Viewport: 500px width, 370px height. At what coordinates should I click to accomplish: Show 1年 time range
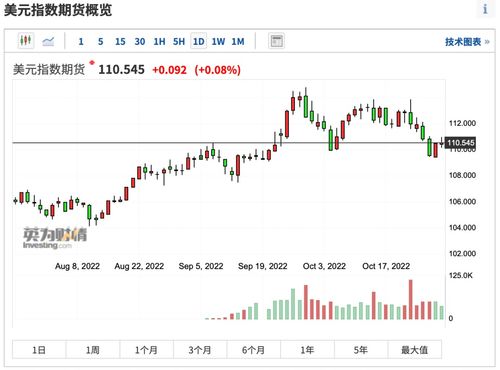(x=307, y=350)
